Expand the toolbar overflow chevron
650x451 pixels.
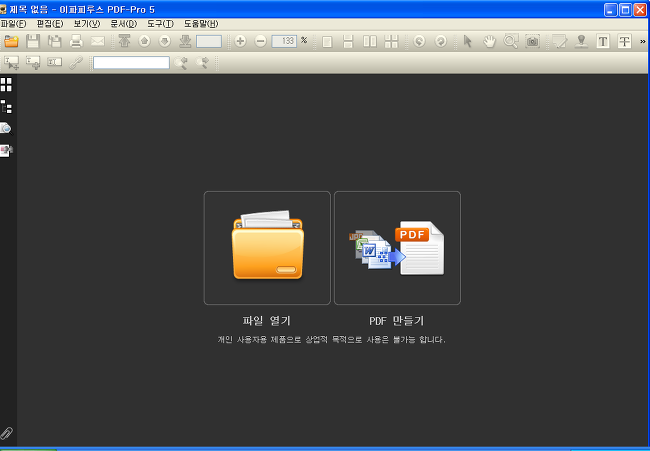pyautogui.click(x=643, y=41)
